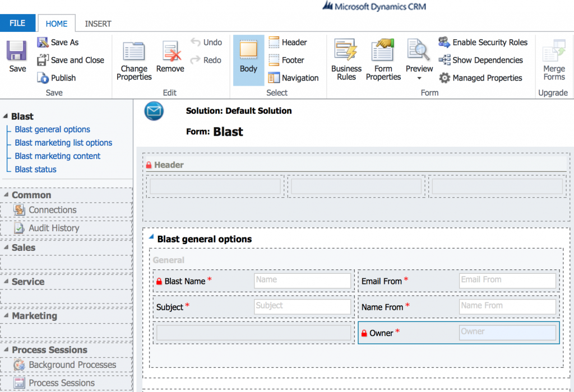Switch to the HOME ribbon tab
The height and width of the screenshot is (392, 574).
coord(57,24)
